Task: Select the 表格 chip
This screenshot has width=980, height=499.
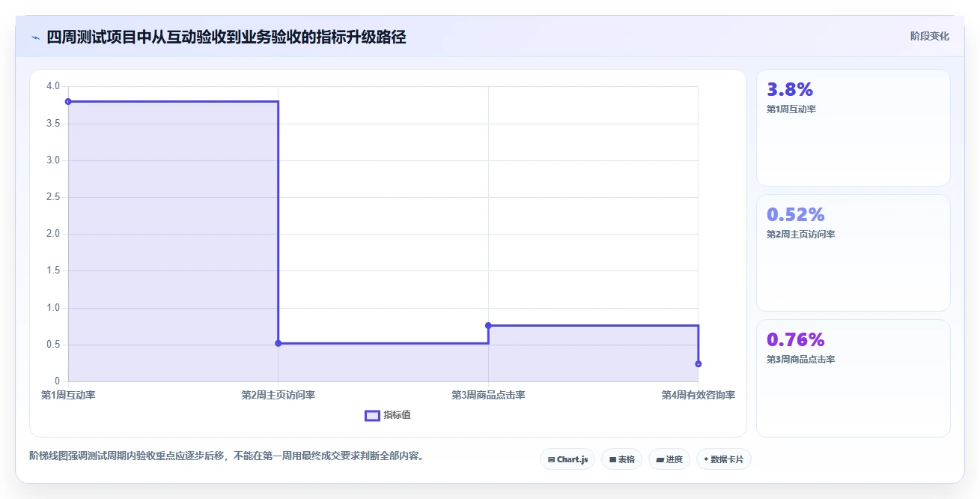Action: [621, 459]
